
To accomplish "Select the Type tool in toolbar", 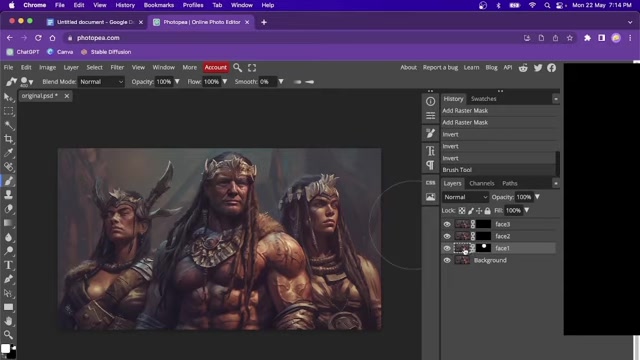I will coord(8,265).
